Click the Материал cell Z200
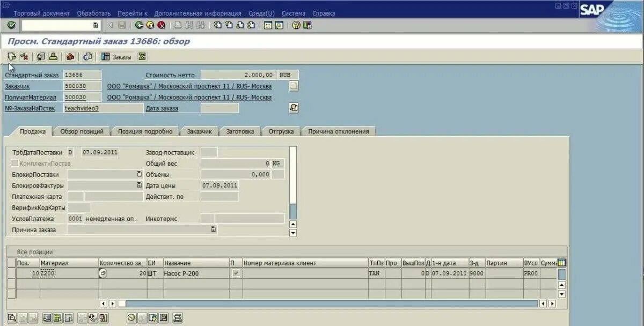The image size is (644, 326). tap(69, 273)
